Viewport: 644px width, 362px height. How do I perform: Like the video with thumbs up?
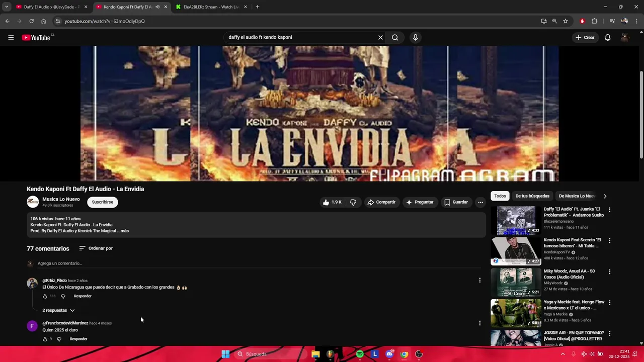point(332,202)
